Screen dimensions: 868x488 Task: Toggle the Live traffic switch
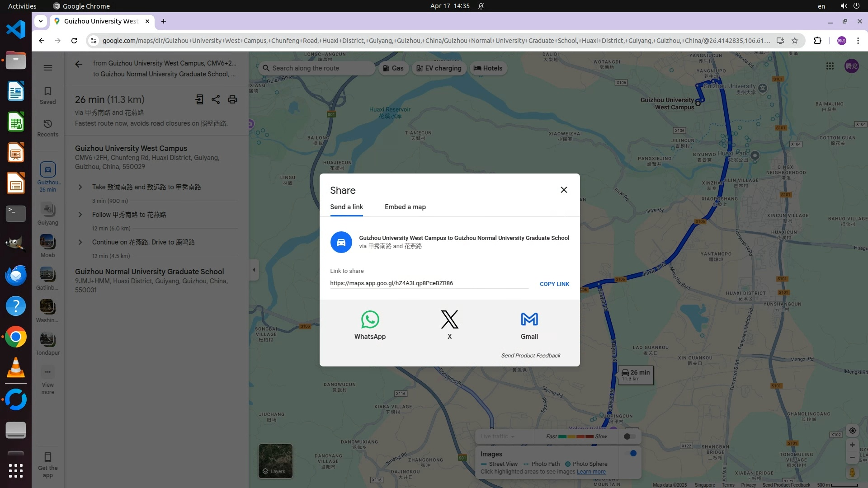click(630, 436)
